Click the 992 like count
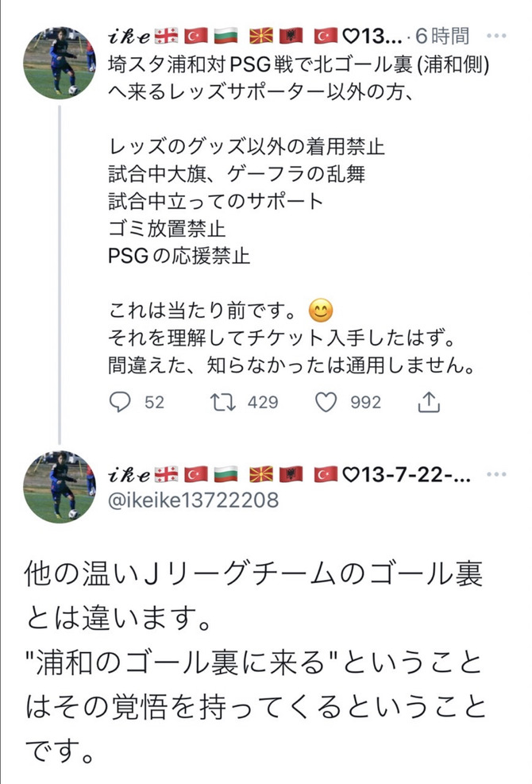 (366, 403)
